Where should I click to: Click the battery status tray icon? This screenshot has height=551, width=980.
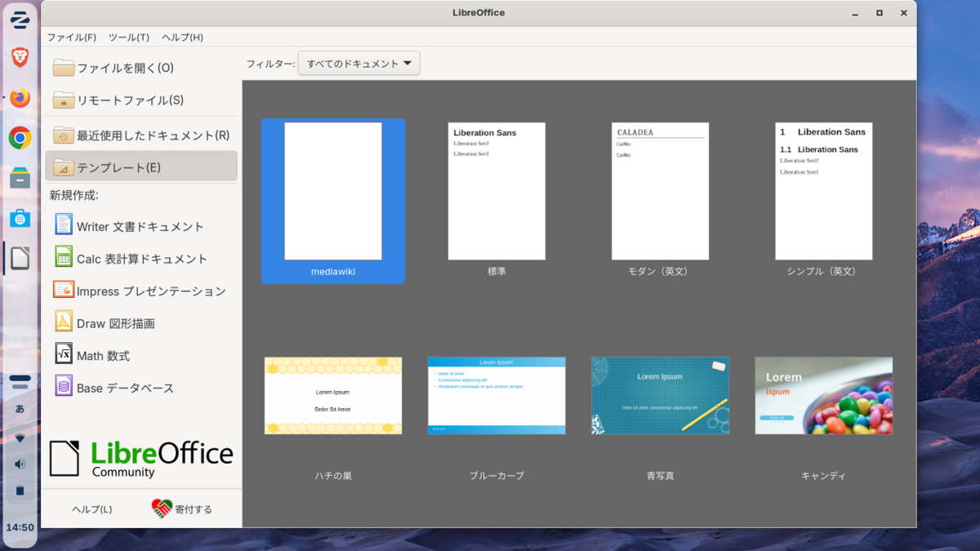20,491
